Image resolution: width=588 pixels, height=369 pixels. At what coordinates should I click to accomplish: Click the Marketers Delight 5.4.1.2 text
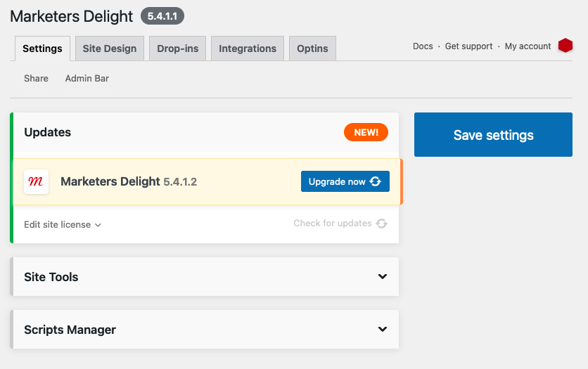click(x=129, y=182)
